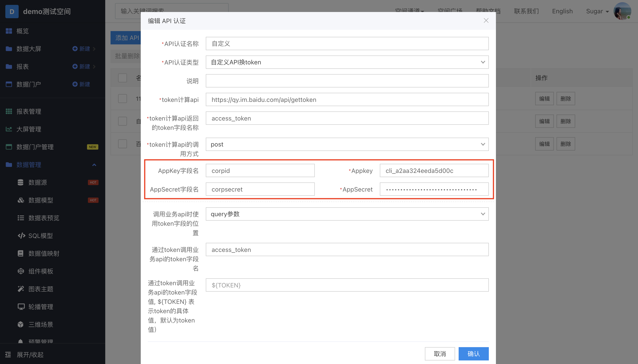Click the AppKey字段名 corpid field
The width and height of the screenshot is (638, 364).
coord(260,171)
